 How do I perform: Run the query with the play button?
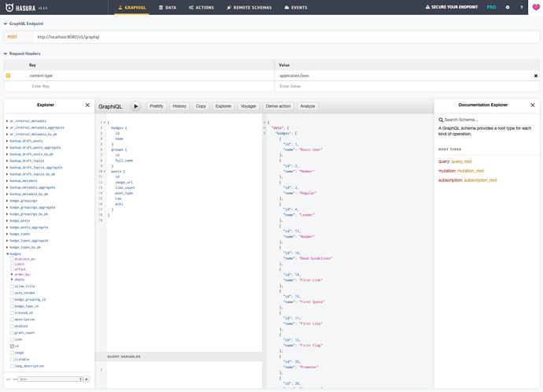pyautogui.click(x=135, y=106)
